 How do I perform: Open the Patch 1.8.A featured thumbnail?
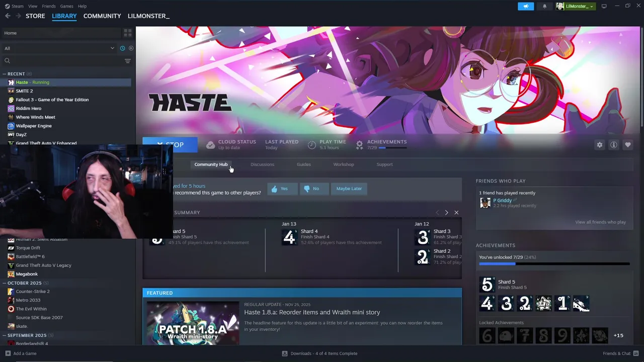tap(193, 323)
